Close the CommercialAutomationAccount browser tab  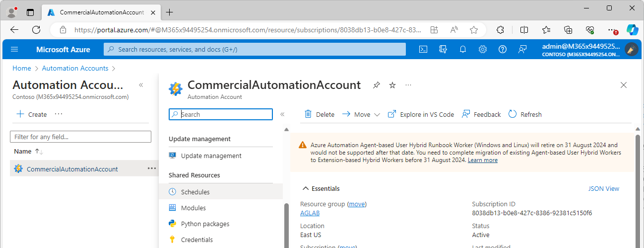(154, 12)
